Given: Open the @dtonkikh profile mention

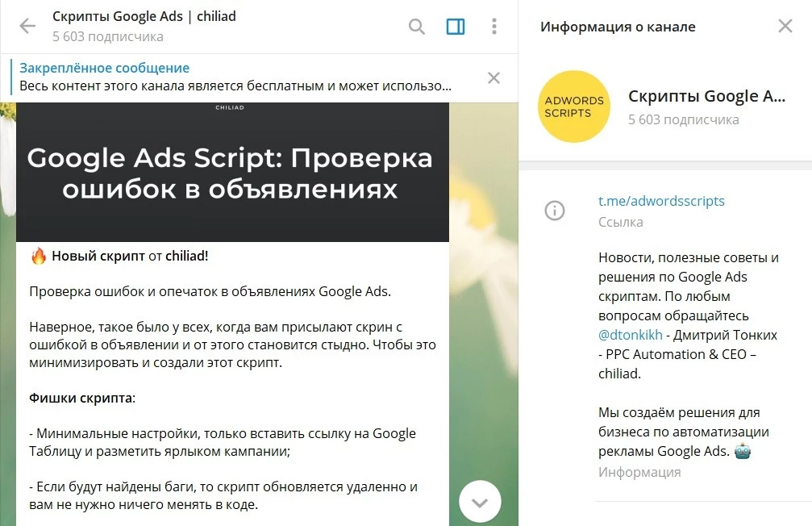Looking at the screenshot, I should [631, 335].
